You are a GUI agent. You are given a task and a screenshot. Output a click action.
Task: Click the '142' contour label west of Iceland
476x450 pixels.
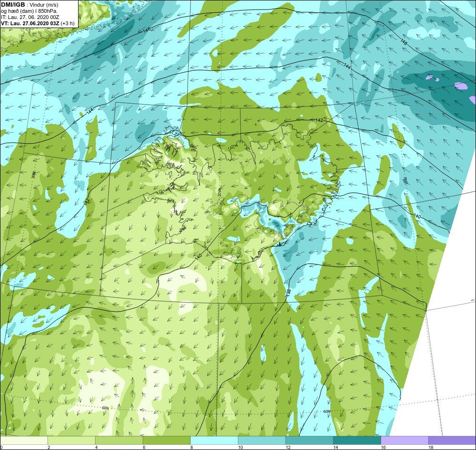click(x=87, y=202)
